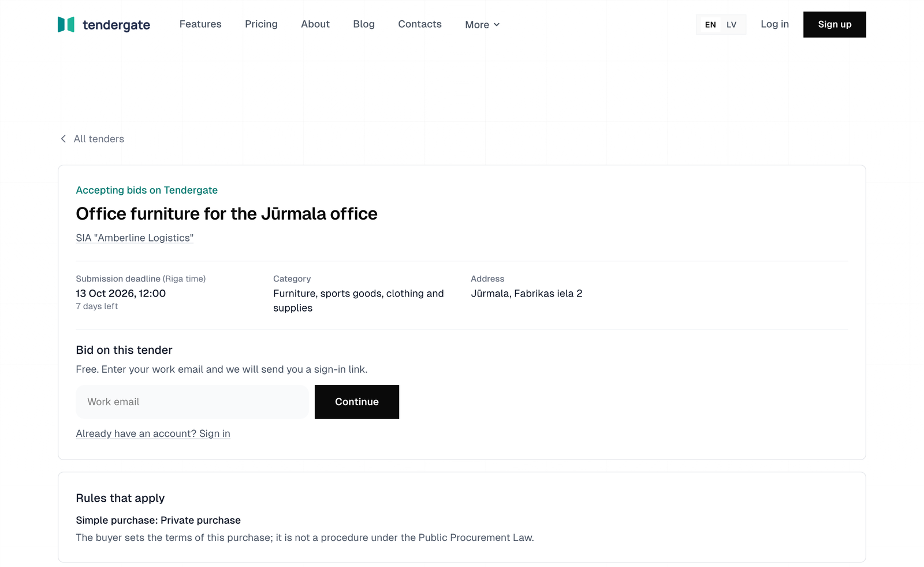Screen dimensions: 924x567
Task: Click the deadline value 13 Oct 2026, 12:00
Action: pos(121,294)
